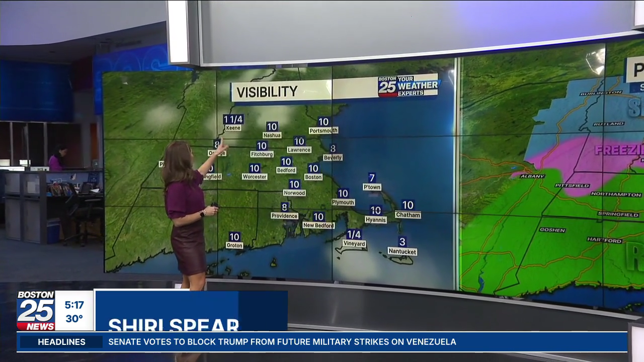Click the Boston city label on map
The image size is (644, 362).
coord(313,177)
